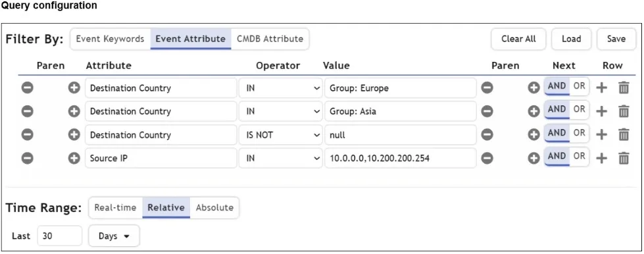This screenshot has width=644, height=254.
Task: Edit the null value field
Action: (x=401, y=135)
